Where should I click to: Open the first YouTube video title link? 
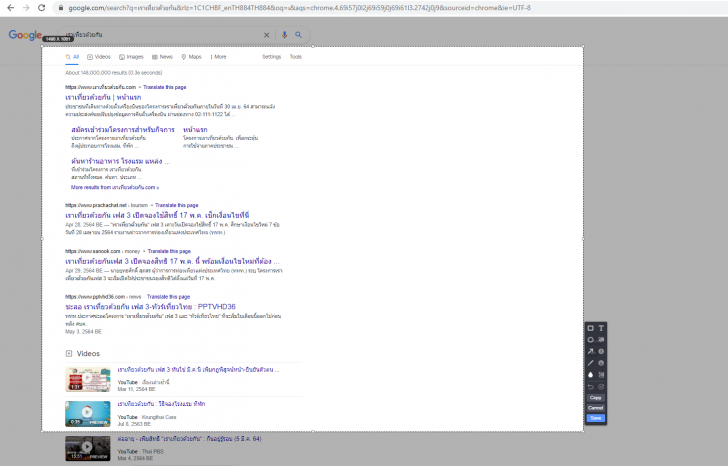[198, 370]
